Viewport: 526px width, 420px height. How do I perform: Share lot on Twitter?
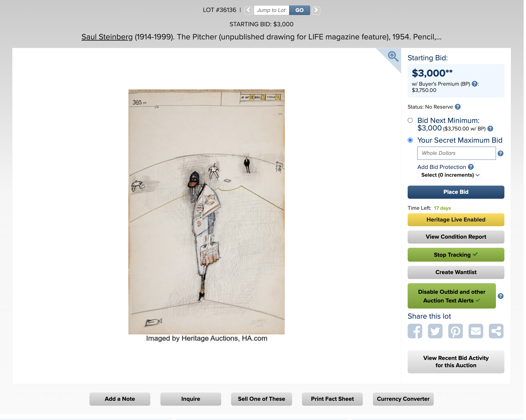435,331
